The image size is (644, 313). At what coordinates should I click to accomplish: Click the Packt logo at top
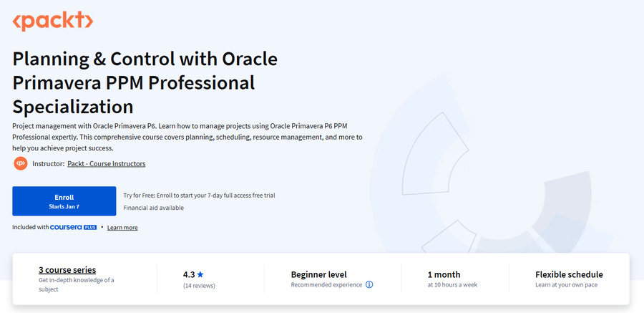(x=52, y=21)
